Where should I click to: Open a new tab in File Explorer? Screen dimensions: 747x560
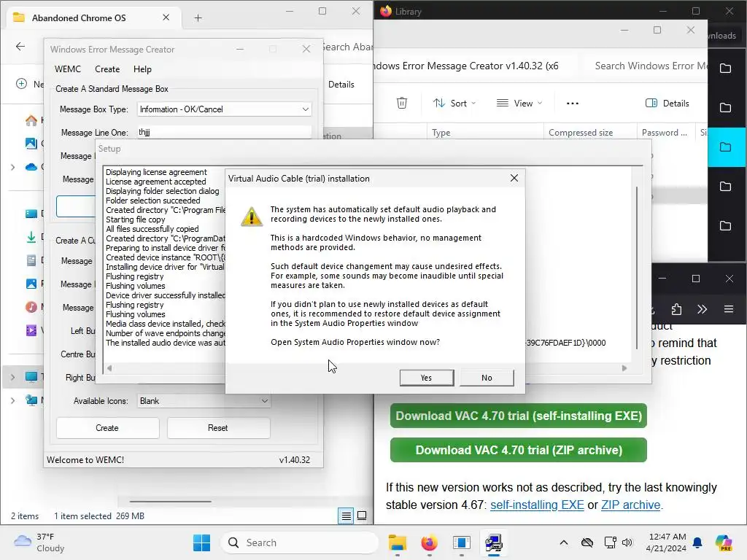pyautogui.click(x=198, y=18)
